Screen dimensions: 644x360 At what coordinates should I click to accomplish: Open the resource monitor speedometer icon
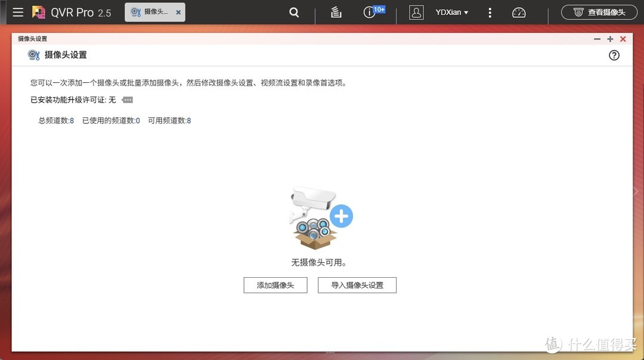point(518,12)
